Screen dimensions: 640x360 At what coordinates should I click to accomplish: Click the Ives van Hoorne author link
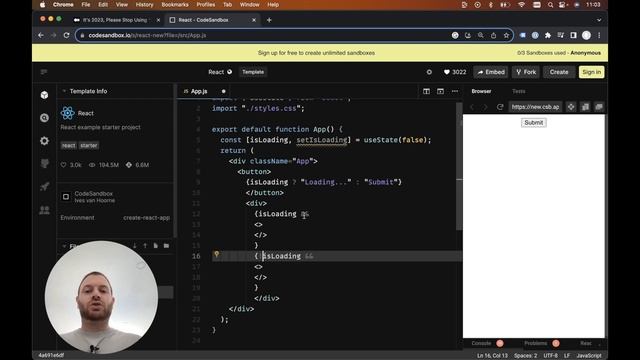pos(95,201)
